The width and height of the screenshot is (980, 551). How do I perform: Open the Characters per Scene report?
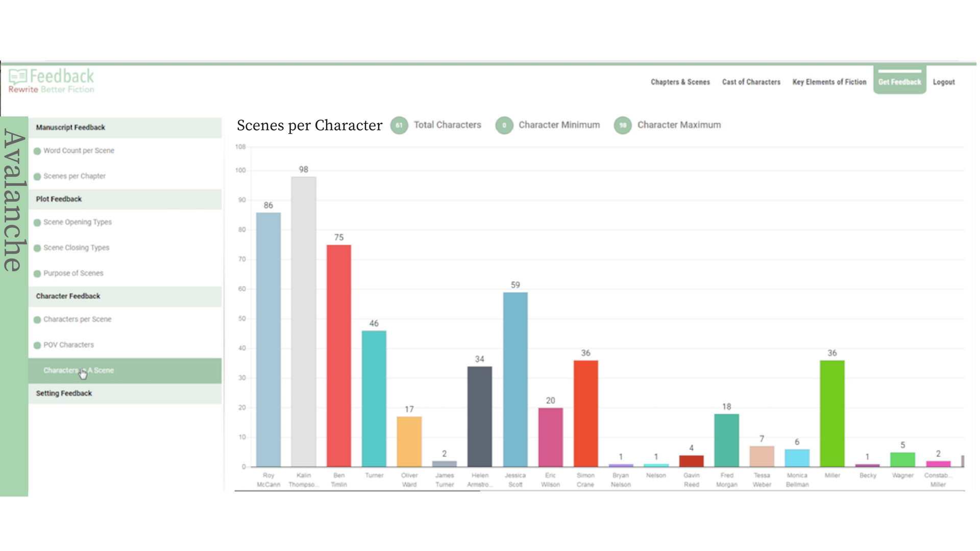[x=78, y=319]
